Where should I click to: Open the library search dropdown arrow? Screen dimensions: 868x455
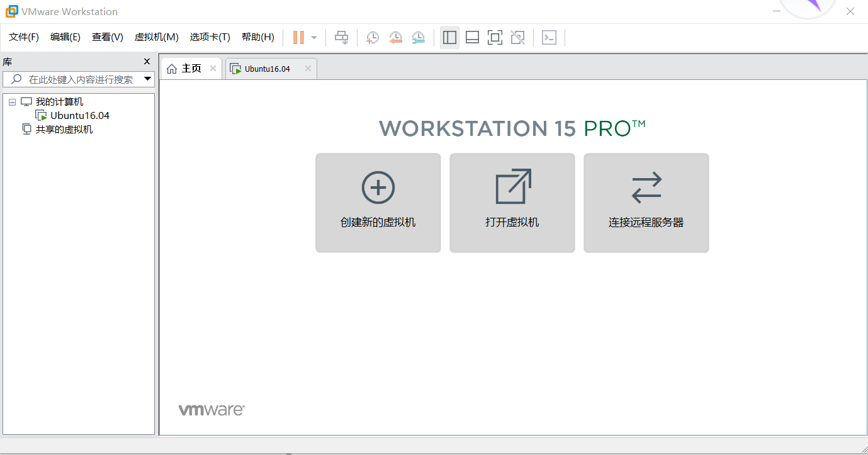tap(148, 79)
